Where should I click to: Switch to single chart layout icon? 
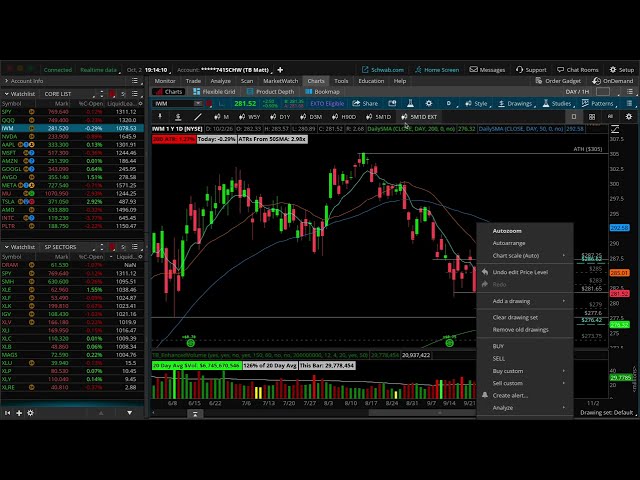click(x=573, y=117)
